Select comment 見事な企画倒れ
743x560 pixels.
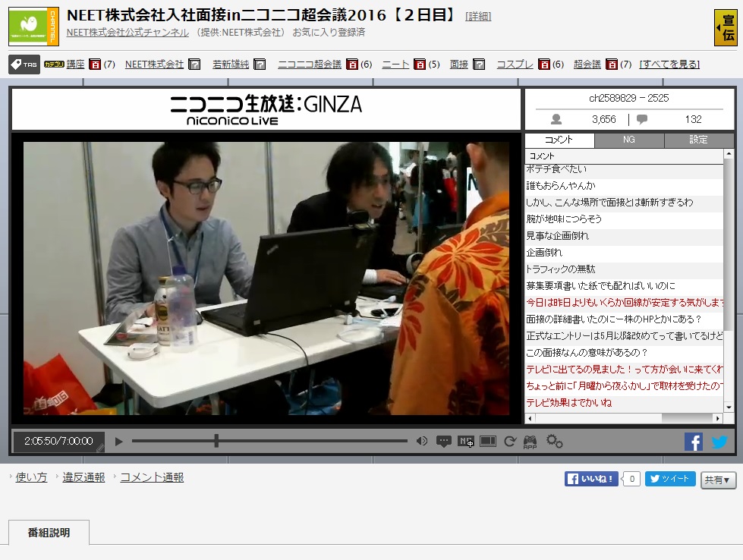(625, 235)
